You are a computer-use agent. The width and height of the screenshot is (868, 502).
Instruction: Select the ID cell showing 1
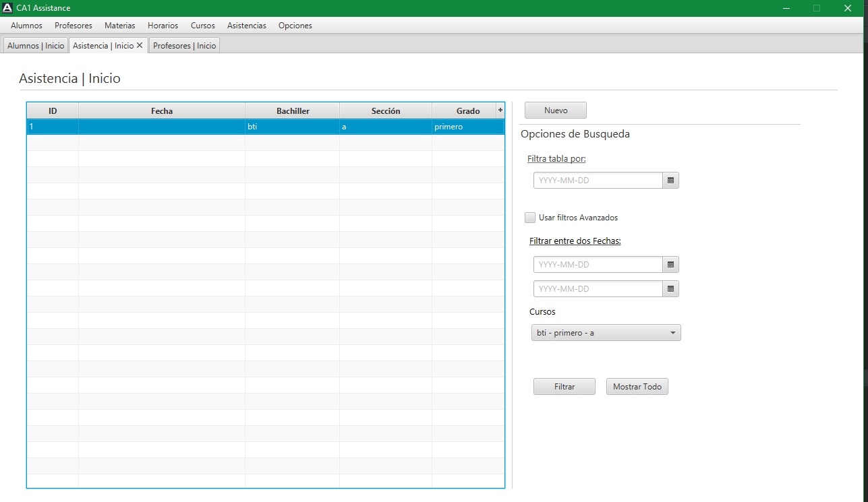tap(53, 127)
